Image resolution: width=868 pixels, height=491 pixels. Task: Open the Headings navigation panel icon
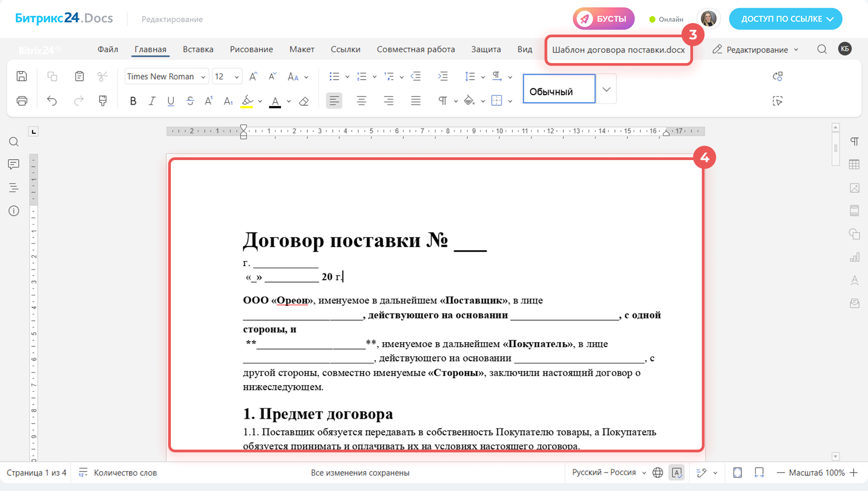coord(14,188)
